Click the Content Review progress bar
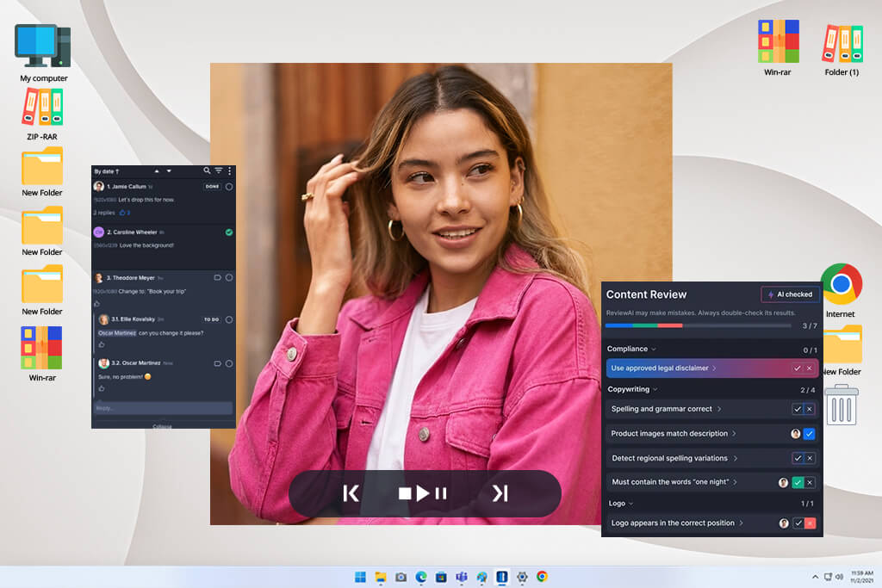Viewport: 882px width, 588px height. [698, 325]
